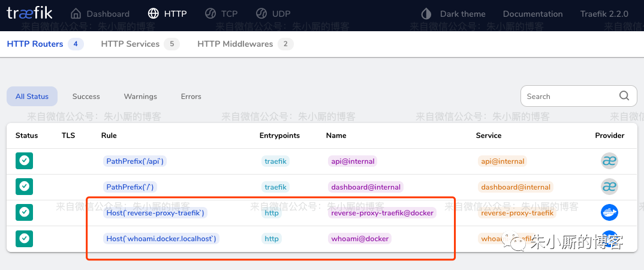Click the Name column header
Screen dimensions: 644x270
point(336,135)
